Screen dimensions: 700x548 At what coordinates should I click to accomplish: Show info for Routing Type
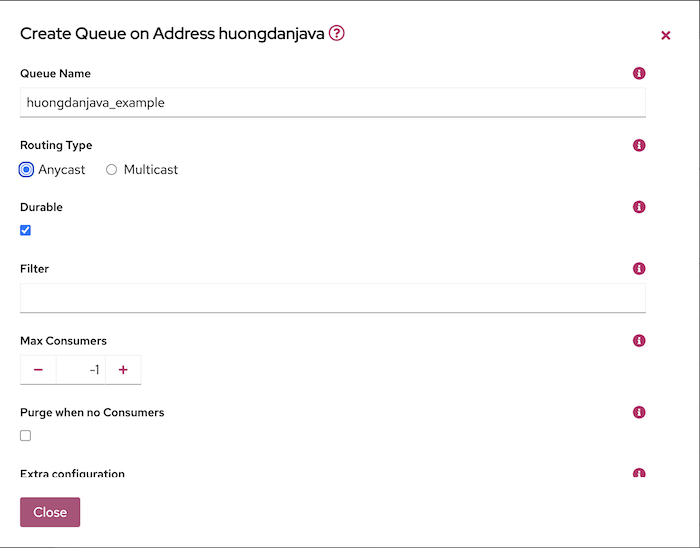pyautogui.click(x=639, y=145)
